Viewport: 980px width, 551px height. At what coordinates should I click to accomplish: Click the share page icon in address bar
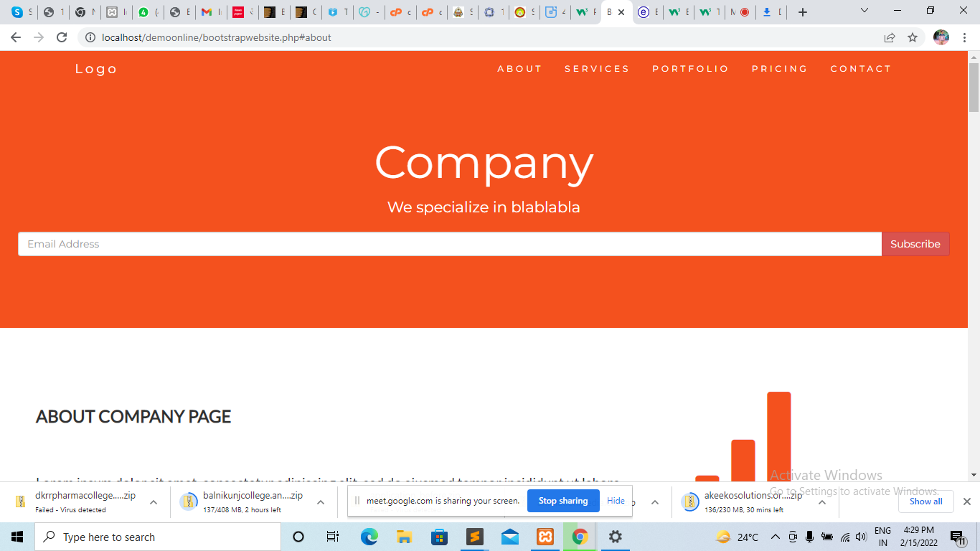point(890,37)
